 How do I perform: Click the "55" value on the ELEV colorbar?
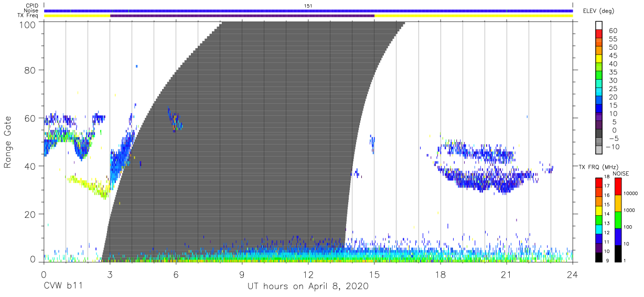click(613, 39)
